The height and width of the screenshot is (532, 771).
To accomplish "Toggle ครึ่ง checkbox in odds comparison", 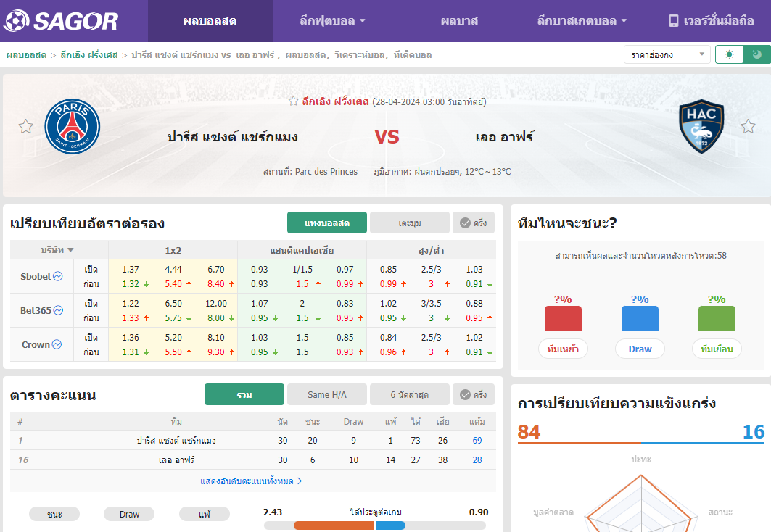I will [x=474, y=223].
